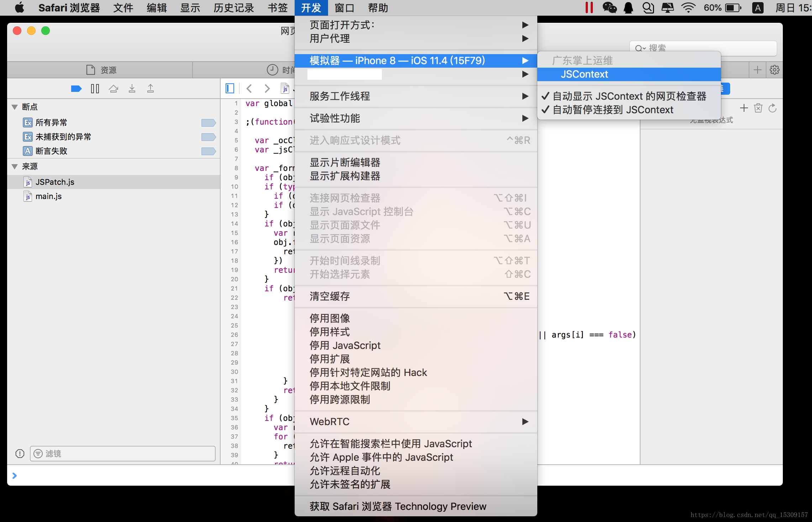Choose 停用跨源限制

[x=416, y=400]
